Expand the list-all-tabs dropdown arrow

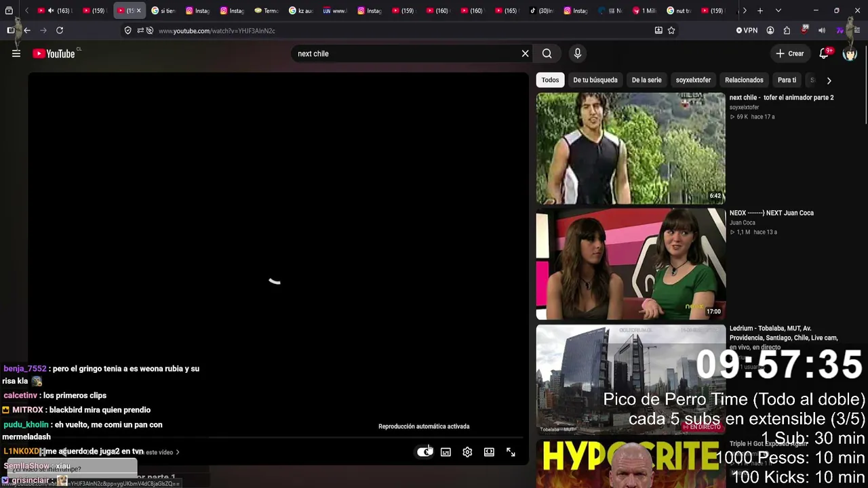[778, 11]
